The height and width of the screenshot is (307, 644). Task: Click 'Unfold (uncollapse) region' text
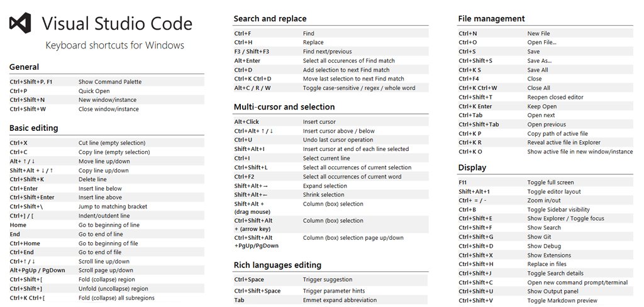(113, 289)
